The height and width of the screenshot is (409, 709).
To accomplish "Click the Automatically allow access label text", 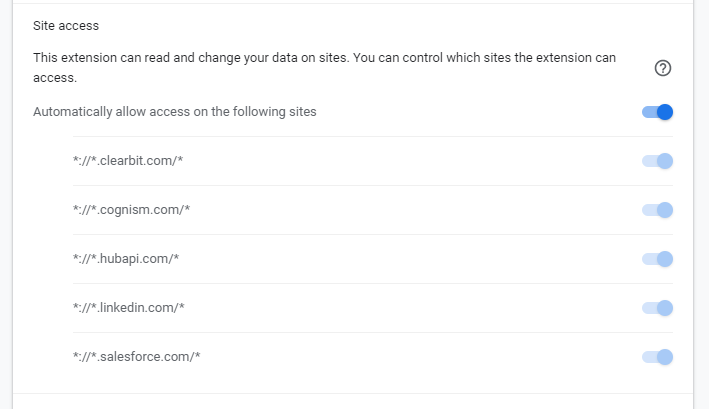I will pyautogui.click(x=175, y=112).
